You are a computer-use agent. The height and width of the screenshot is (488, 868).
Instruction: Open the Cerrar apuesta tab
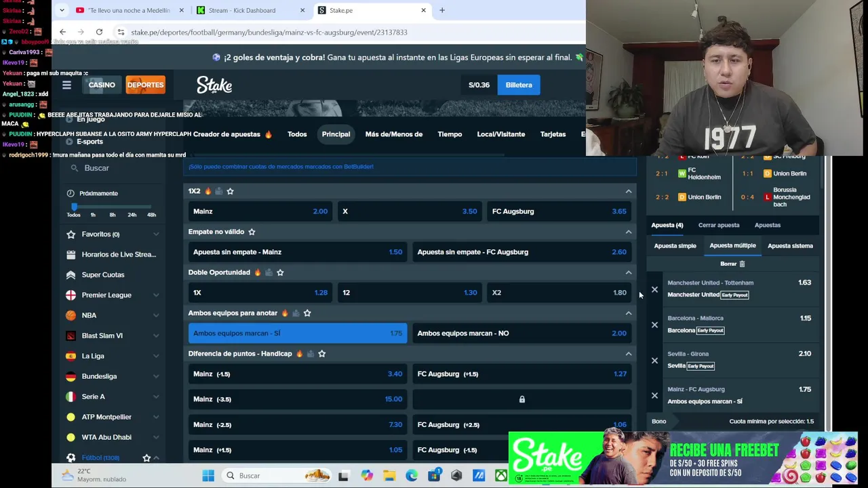click(x=719, y=225)
